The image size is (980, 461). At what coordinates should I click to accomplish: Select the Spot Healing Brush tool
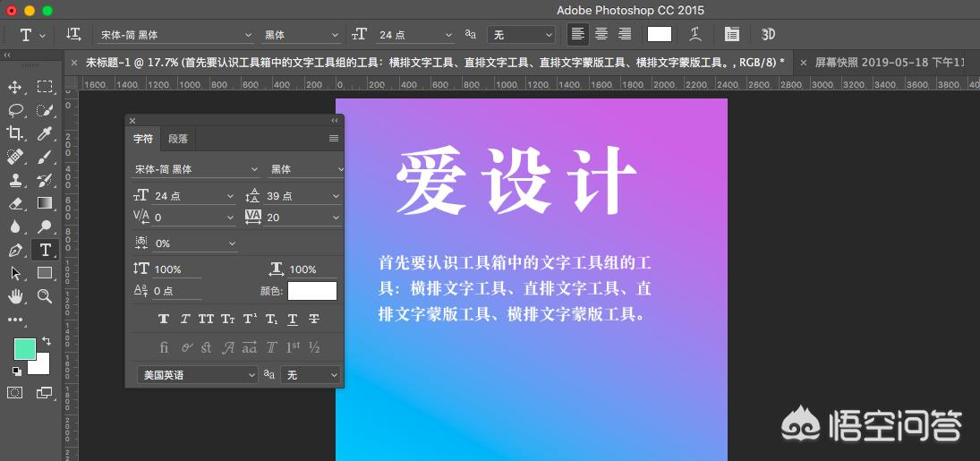point(15,157)
